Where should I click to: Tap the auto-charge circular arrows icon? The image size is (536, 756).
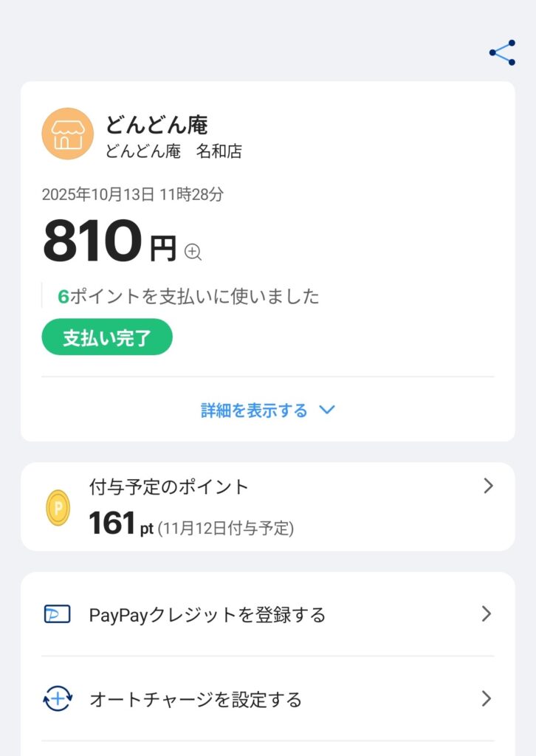pos(58,699)
